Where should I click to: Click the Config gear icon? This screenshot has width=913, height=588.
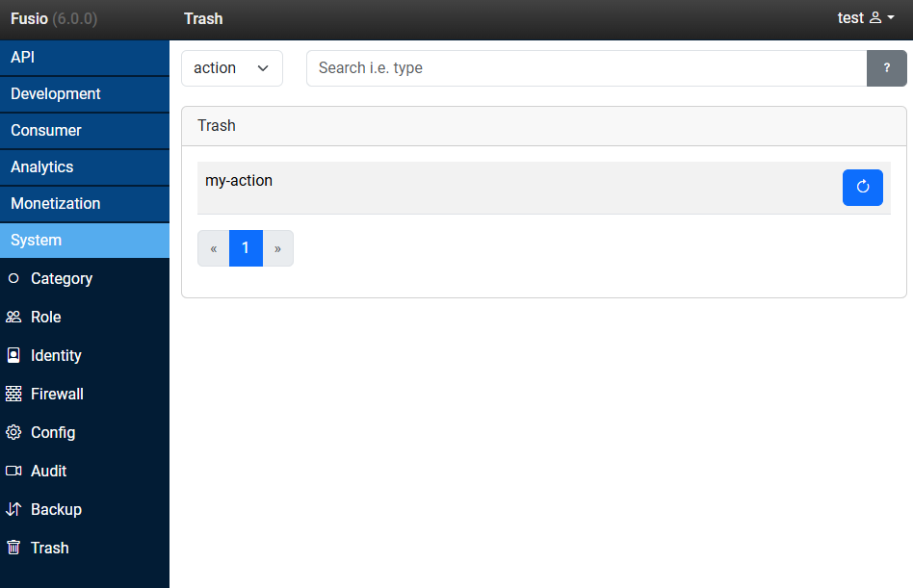(x=13, y=432)
